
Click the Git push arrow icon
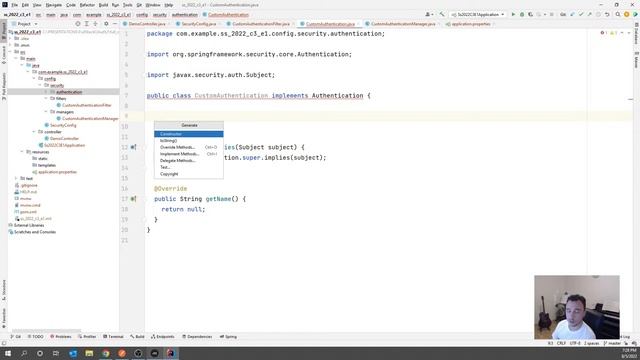point(589,15)
